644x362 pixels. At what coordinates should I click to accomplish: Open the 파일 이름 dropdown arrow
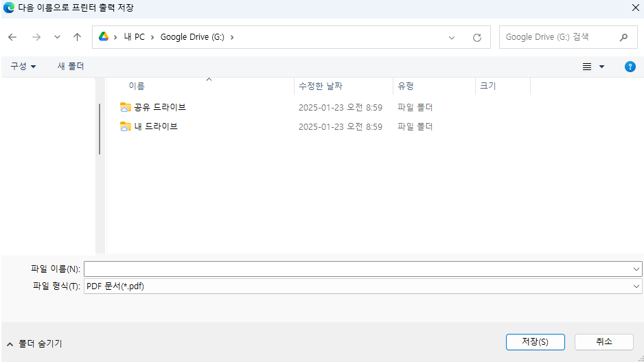pos(636,269)
